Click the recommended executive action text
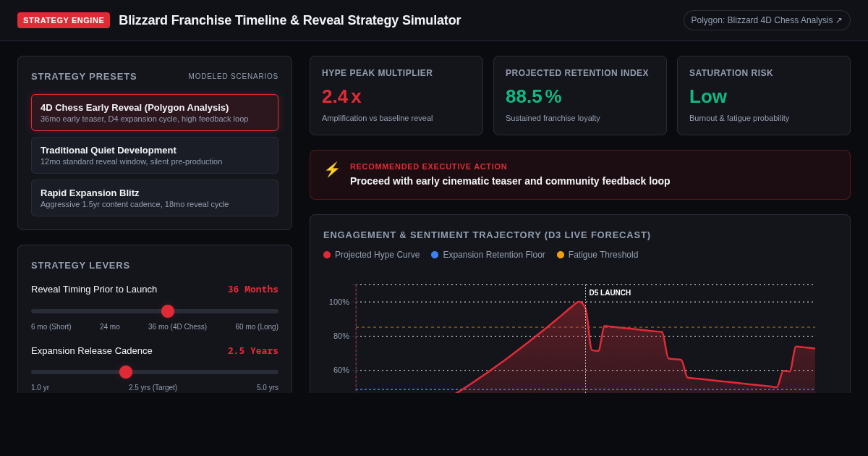The width and height of the screenshot is (868, 456). coord(510,181)
